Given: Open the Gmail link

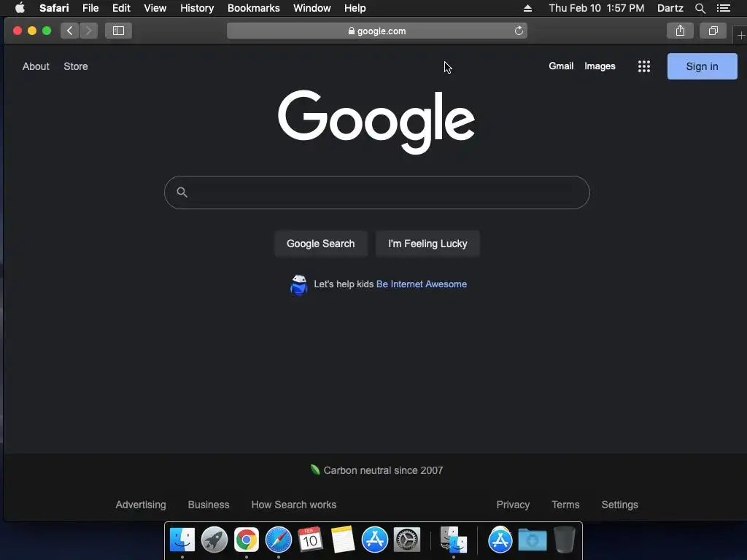Looking at the screenshot, I should pyautogui.click(x=561, y=66).
